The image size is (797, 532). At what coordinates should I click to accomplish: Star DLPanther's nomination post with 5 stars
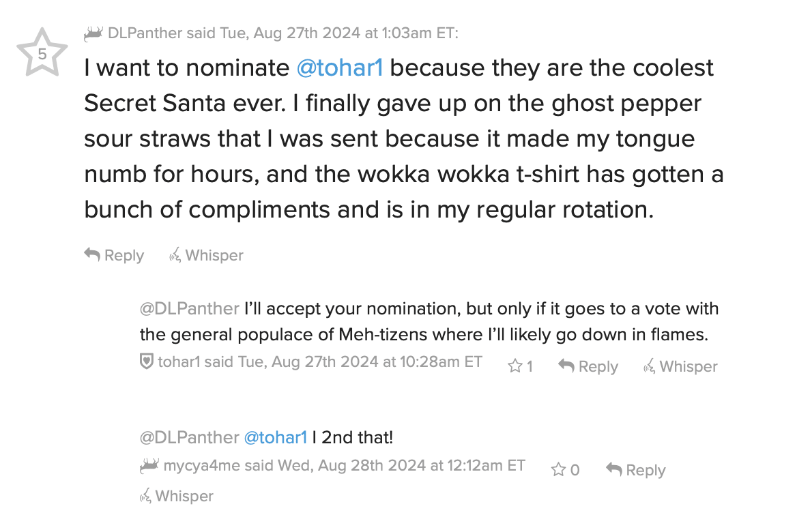click(x=42, y=53)
